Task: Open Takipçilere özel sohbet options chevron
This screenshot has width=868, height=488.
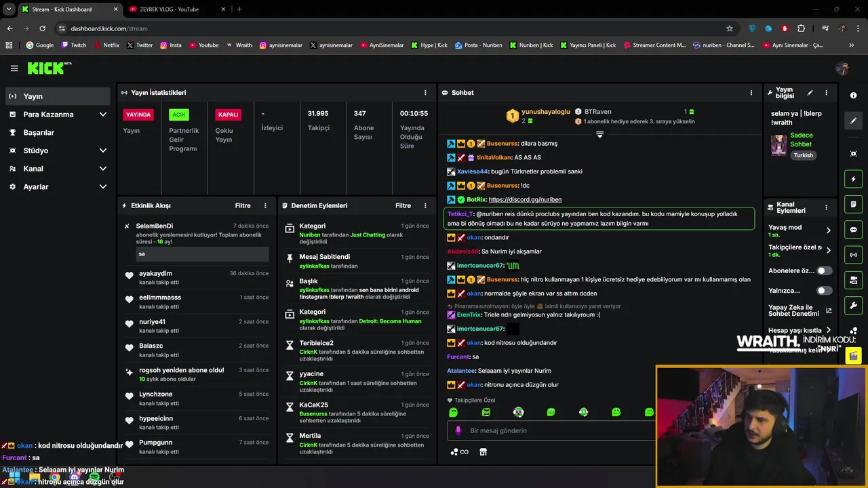Action: point(828,250)
